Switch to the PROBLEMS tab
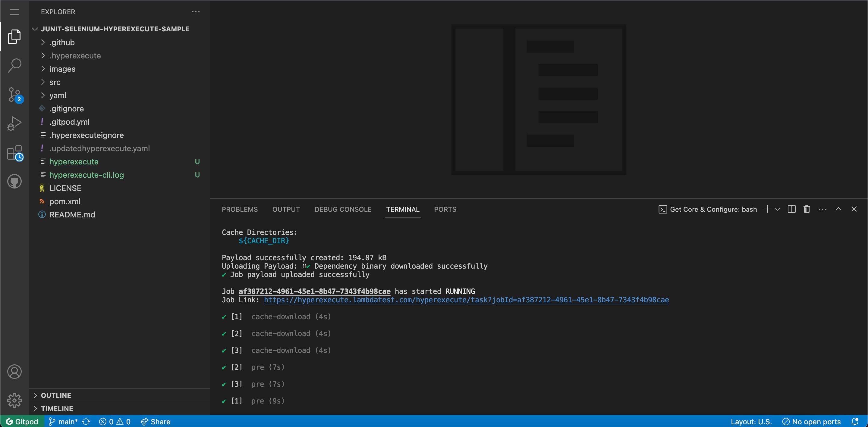Viewport: 868px width, 427px height. [x=240, y=210]
